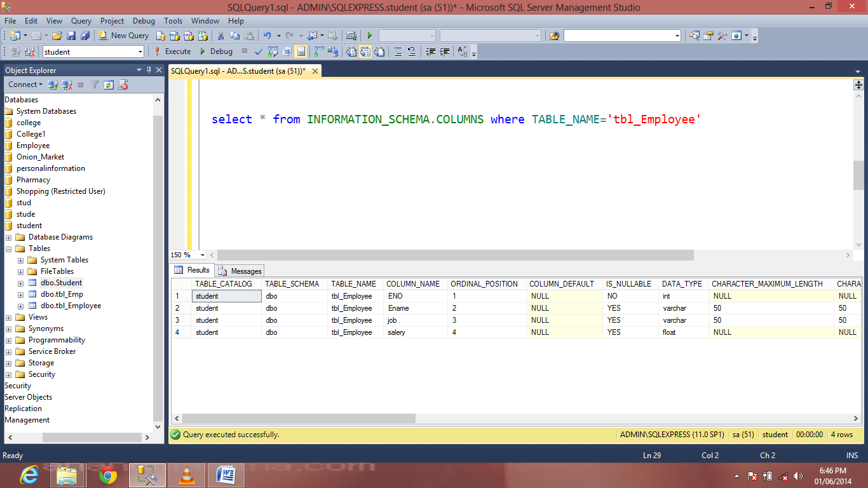Select dbo.Student table in tree
This screenshot has height=488, width=868.
coord(61,283)
